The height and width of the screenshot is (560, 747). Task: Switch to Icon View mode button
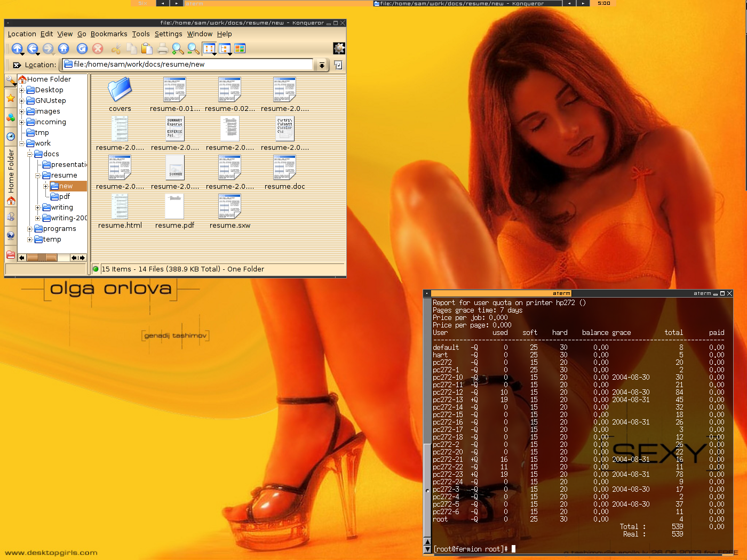[209, 49]
